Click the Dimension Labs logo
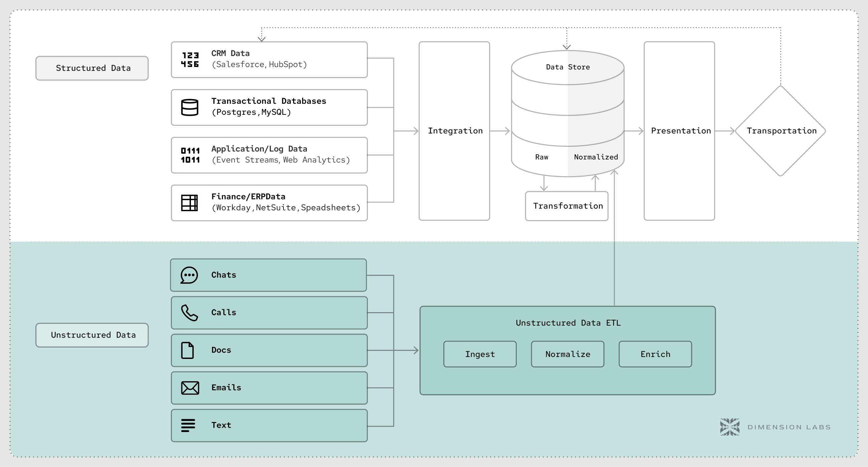The height and width of the screenshot is (467, 868). [730, 427]
